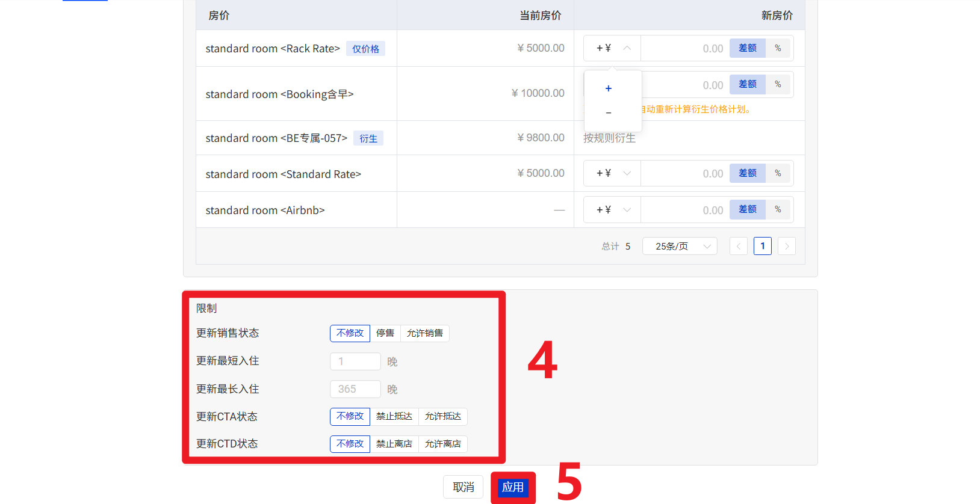Screen dimensions: 980x504
Task: Select 不修改 for 更新销售状态
Action: coord(350,333)
